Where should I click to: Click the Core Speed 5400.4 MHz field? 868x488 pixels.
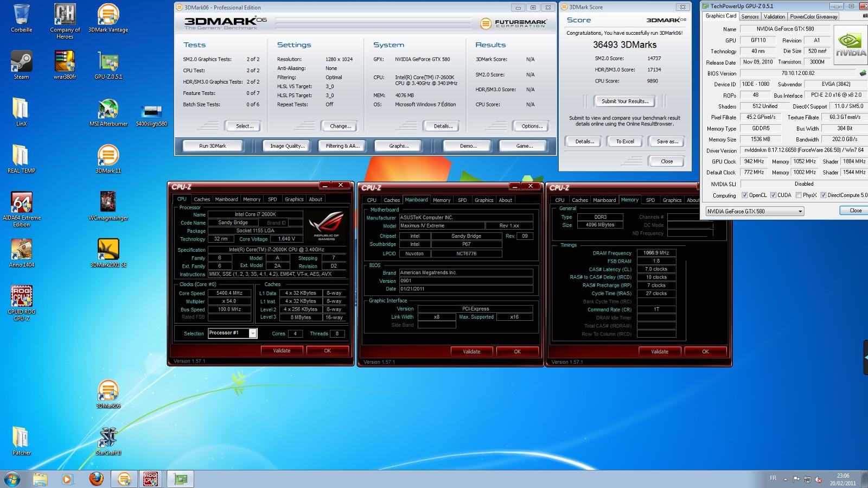click(230, 293)
